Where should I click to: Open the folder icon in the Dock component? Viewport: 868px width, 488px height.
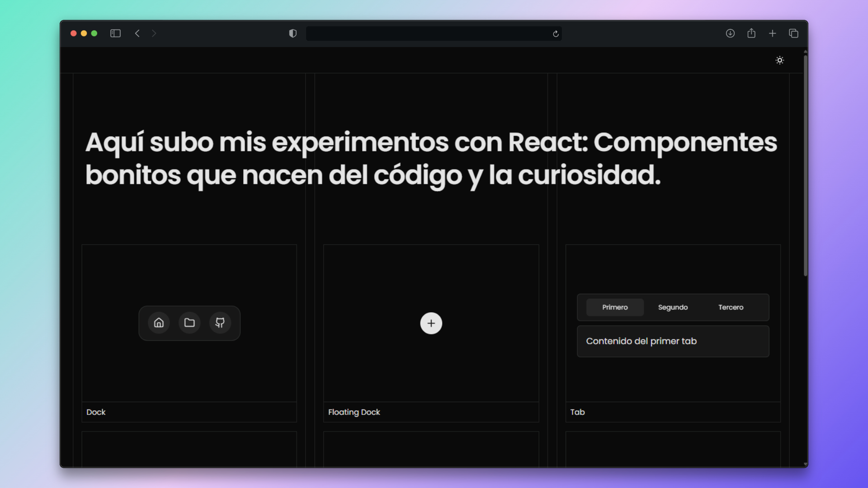click(189, 323)
